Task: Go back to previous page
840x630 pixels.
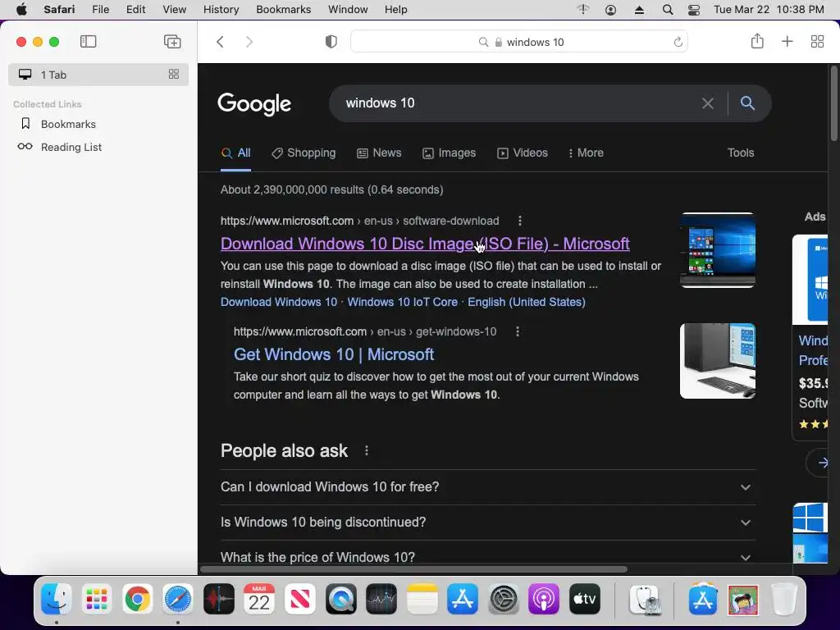Action: (x=220, y=42)
